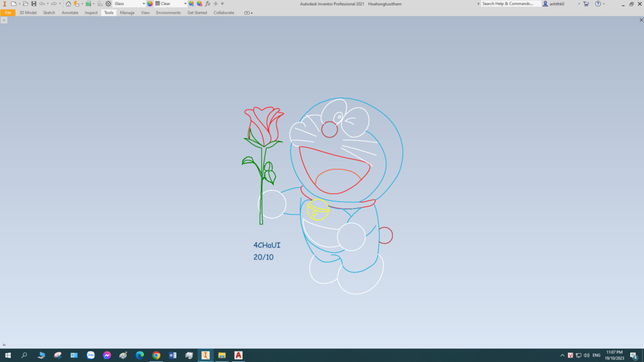Image resolution: width=644 pixels, height=362 pixels.
Task: Open Windows taskbar search
Action: point(25,355)
